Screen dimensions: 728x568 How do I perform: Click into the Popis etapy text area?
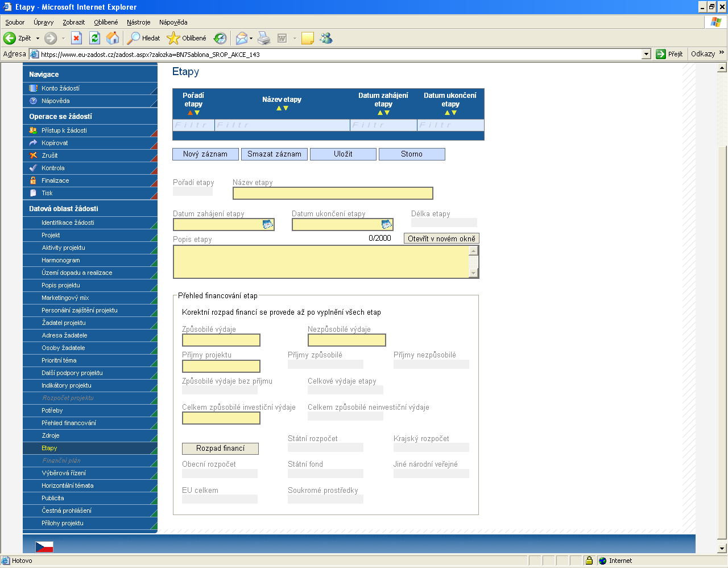pyautogui.click(x=321, y=262)
